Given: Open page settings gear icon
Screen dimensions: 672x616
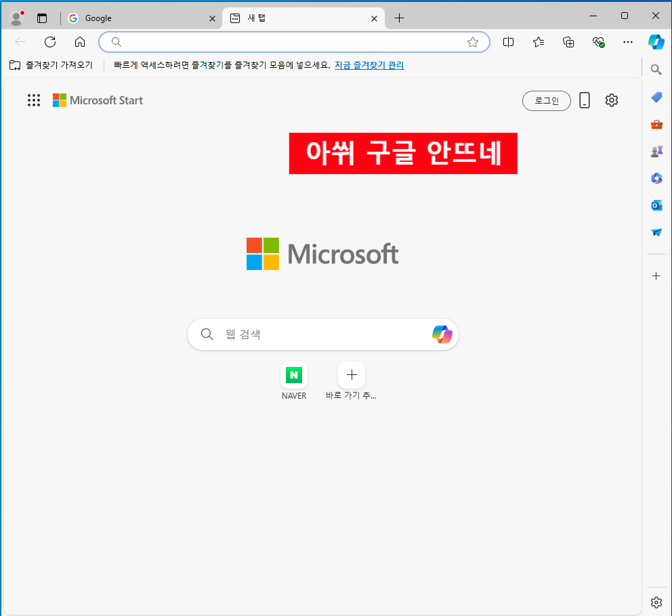Looking at the screenshot, I should pyautogui.click(x=612, y=100).
